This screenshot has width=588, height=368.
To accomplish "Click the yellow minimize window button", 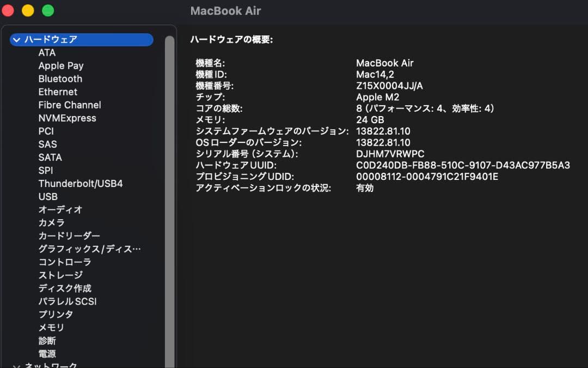I will pyautogui.click(x=28, y=10).
